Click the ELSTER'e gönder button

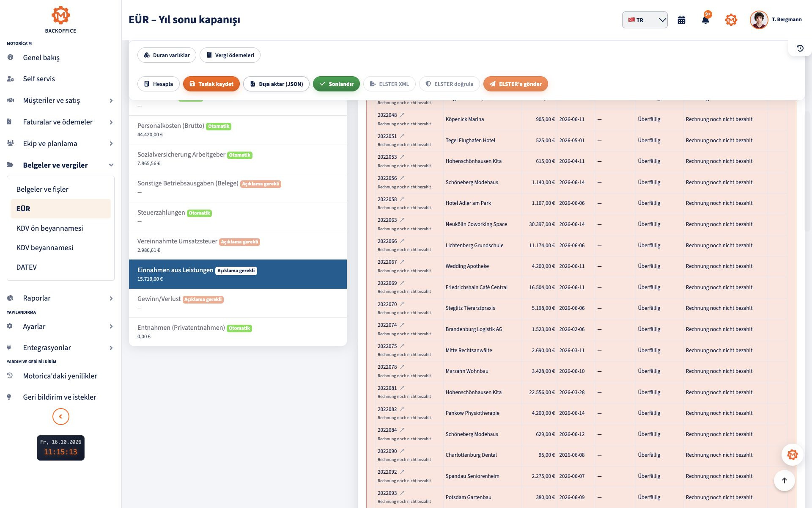(x=515, y=84)
